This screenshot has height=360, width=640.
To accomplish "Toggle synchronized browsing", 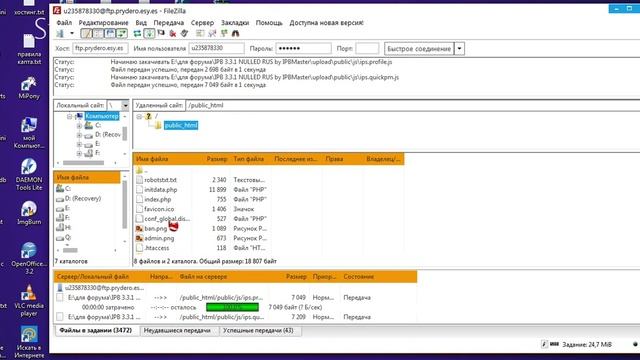I will pyautogui.click(x=224, y=33).
